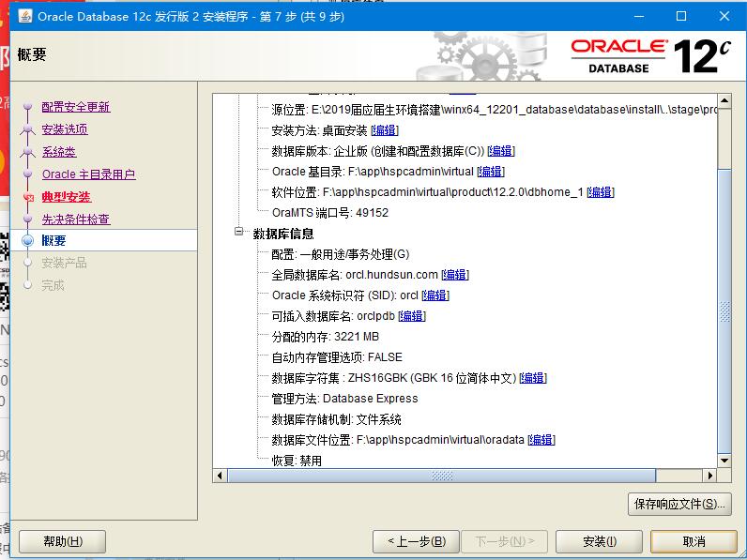Edit the Oracle SID value
The height and width of the screenshot is (560, 747).
pos(435,295)
